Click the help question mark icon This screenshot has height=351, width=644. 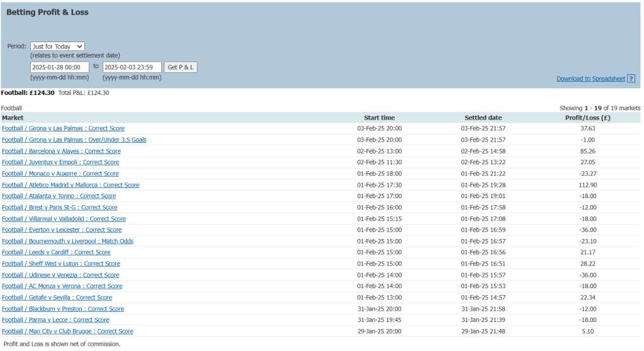click(631, 79)
